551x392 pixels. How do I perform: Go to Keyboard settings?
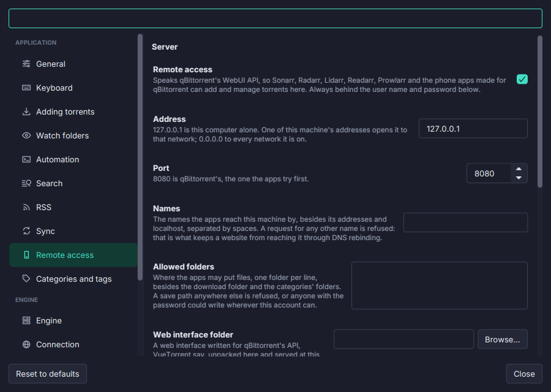tap(73, 88)
